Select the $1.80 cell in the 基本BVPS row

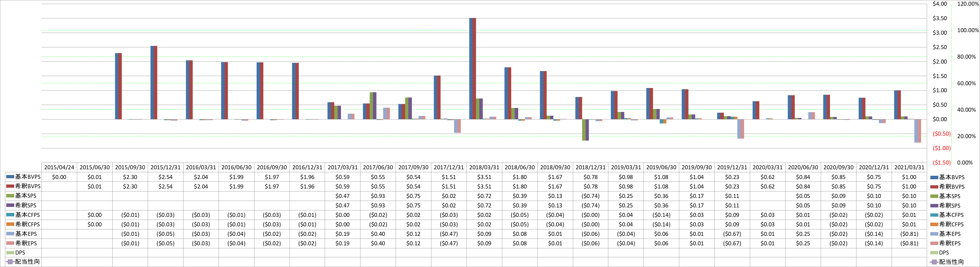pos(520,177)
